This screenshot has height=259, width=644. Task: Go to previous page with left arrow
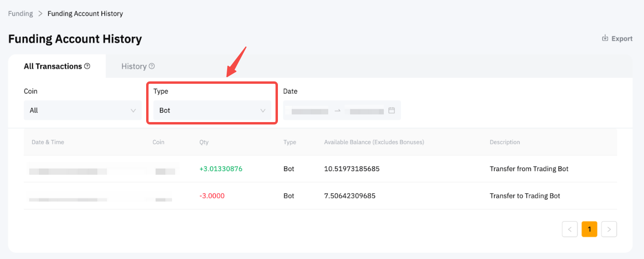(x=570, y=229)
